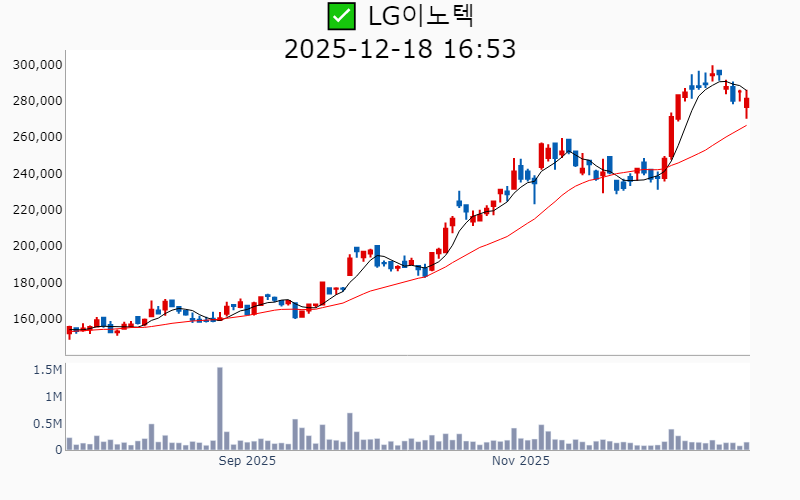Click the red moving average line's right end

tap(745, 126)
